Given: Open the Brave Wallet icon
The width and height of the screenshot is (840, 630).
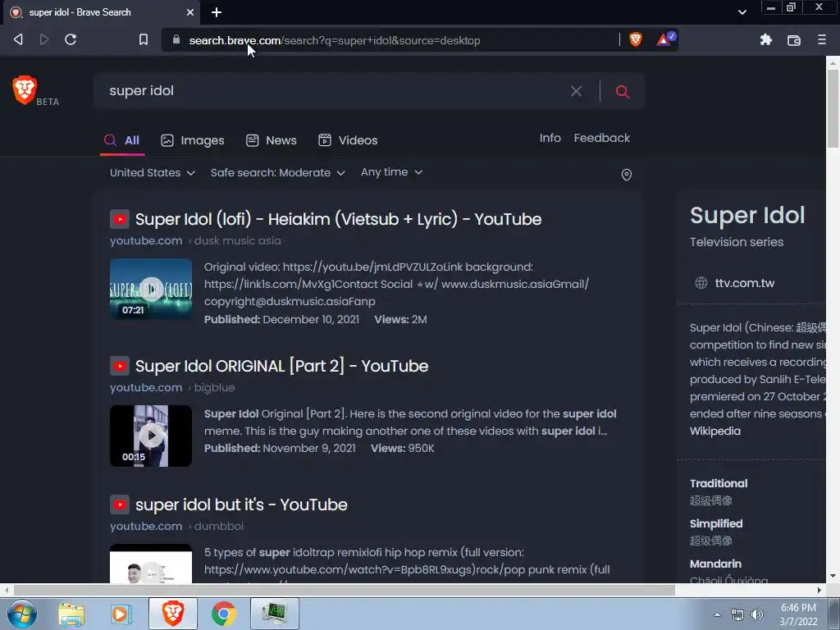Looking at the screenshot, I should coord(793,40).
